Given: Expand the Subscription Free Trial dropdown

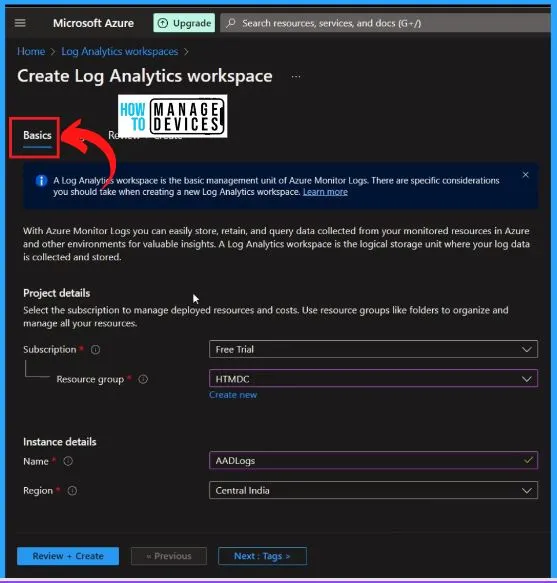Looking at the screenshot, I should 373,349.
